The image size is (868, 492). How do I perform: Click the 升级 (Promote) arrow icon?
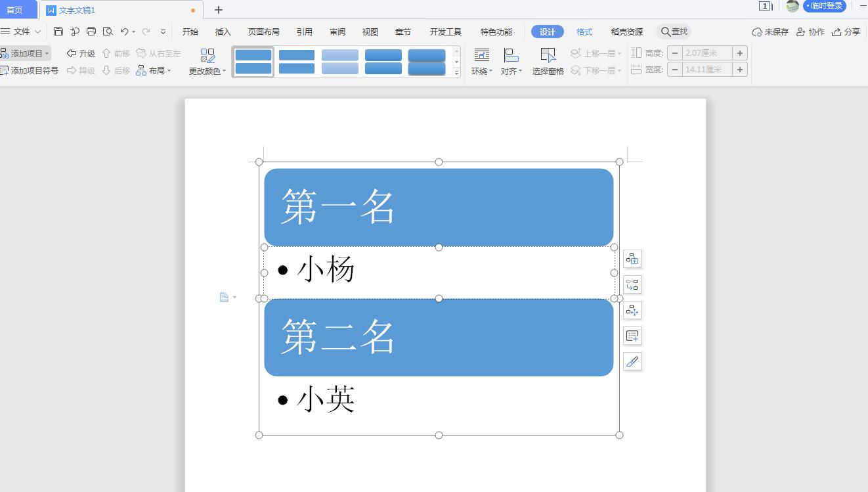(72, 53)
